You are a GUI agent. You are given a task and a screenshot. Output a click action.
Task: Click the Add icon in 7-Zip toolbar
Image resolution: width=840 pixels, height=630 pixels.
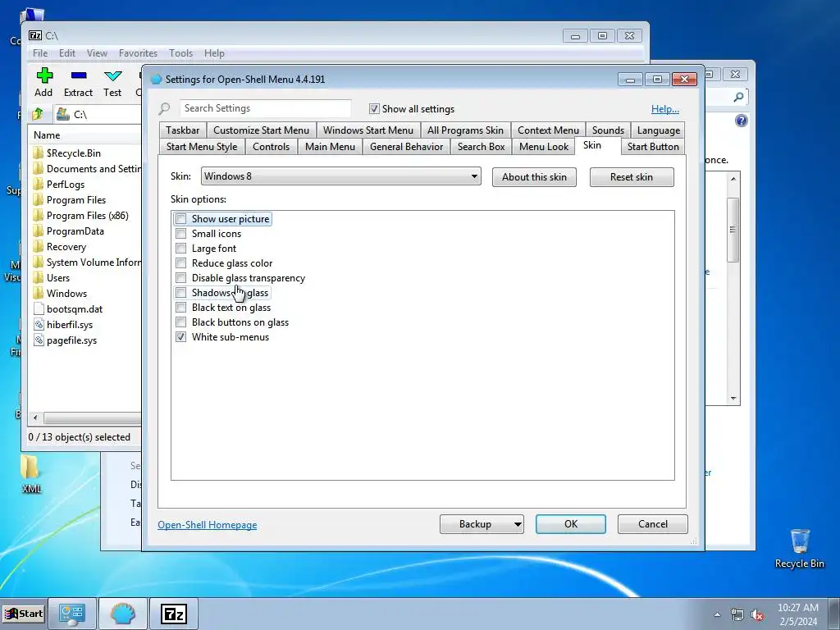point(44,75)
